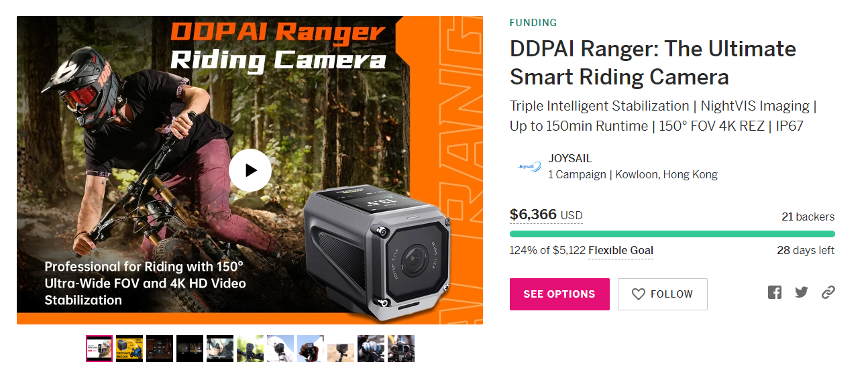This screenshot has width=868, height=366.
Task: Open JOYSAIL campaigner profile name
Action: tap(570, 159)
